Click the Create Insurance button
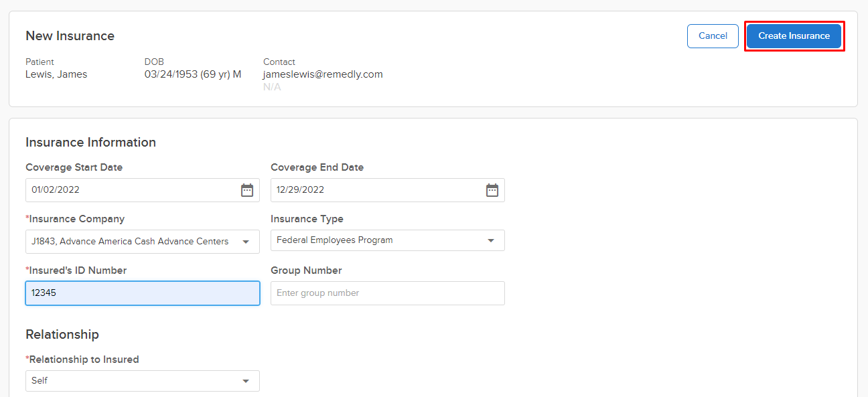This screenshot has height=397, width=868. click(794, 36)
